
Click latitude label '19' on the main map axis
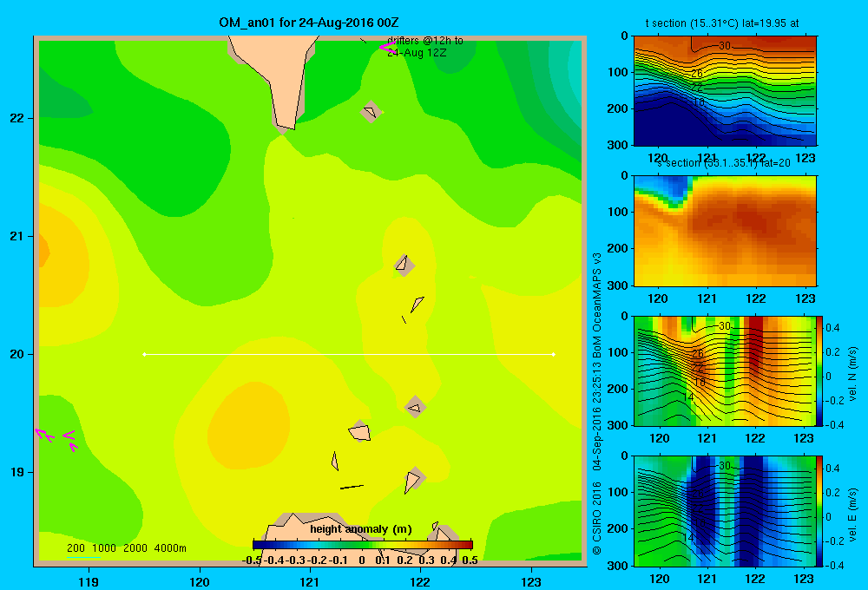point(16,472)
